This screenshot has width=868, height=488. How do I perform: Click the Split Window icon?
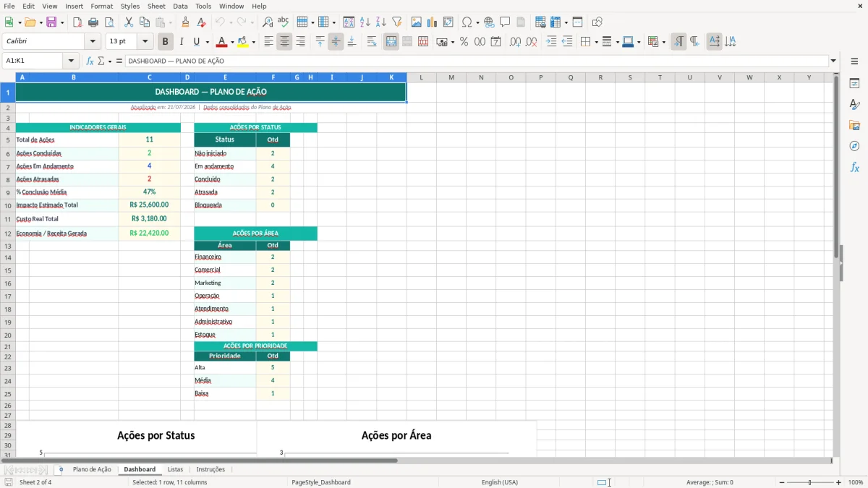(x=577, y=22)
